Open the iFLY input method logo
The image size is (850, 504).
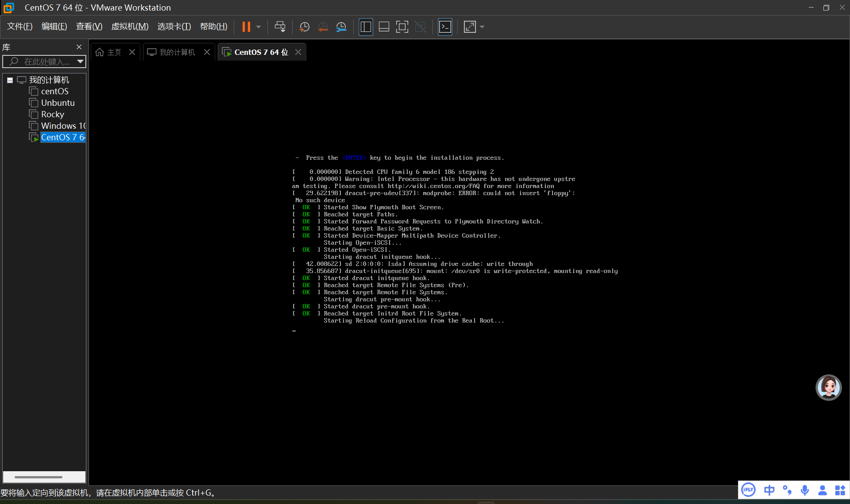tap(748, 490)
